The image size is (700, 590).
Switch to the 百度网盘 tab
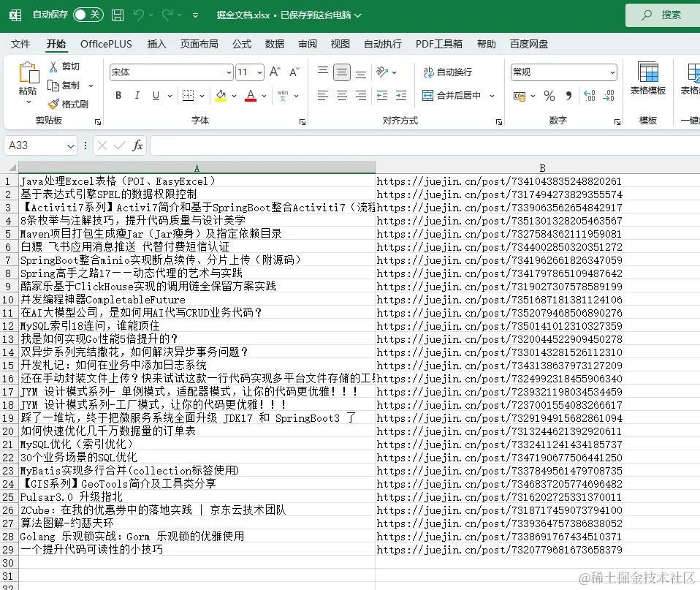(x=528, y=44)
